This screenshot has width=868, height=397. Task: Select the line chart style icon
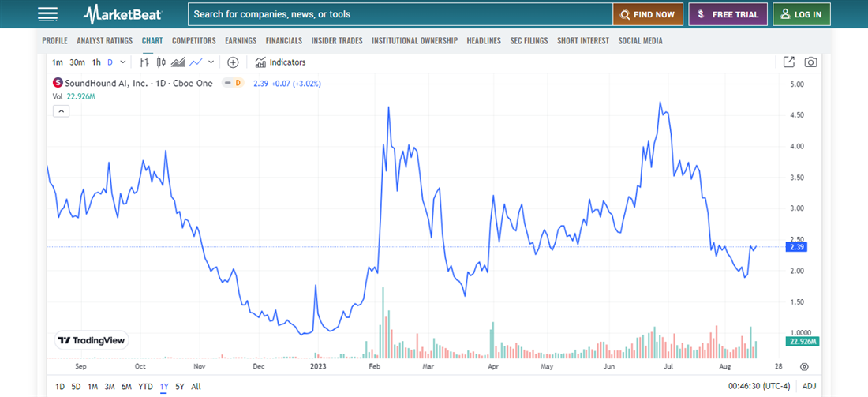pyautogui.click(x=196, y=62)
